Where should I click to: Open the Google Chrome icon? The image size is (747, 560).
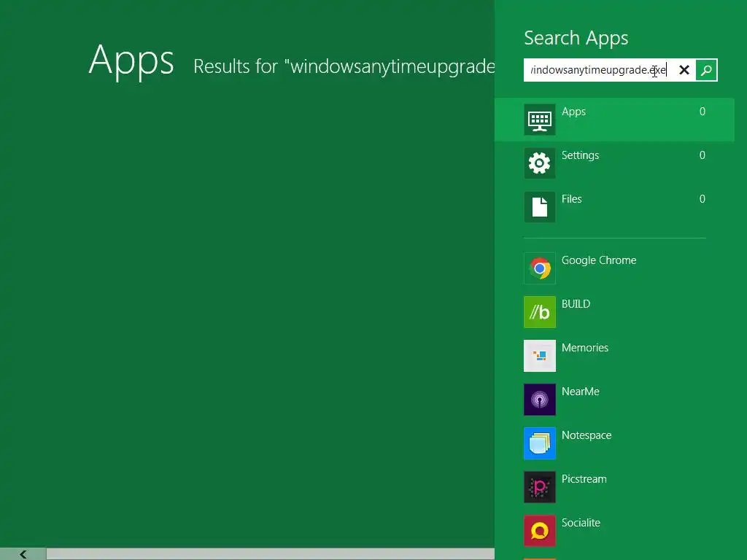point(540,268)
